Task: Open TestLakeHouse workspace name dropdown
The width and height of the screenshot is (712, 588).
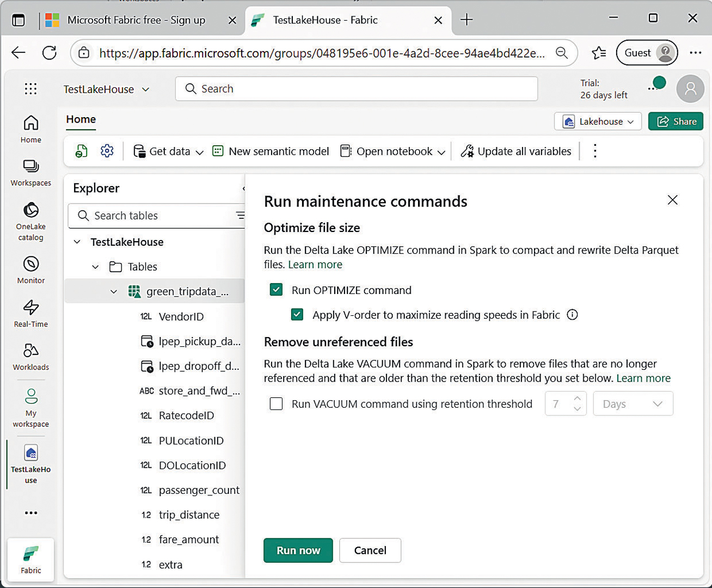Action: 107,89
